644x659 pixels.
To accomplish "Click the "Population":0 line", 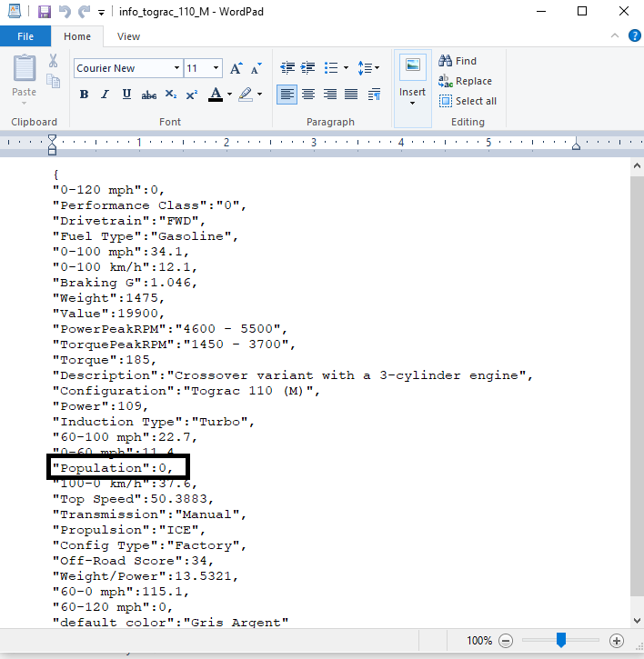I will (x=113, y=468).
